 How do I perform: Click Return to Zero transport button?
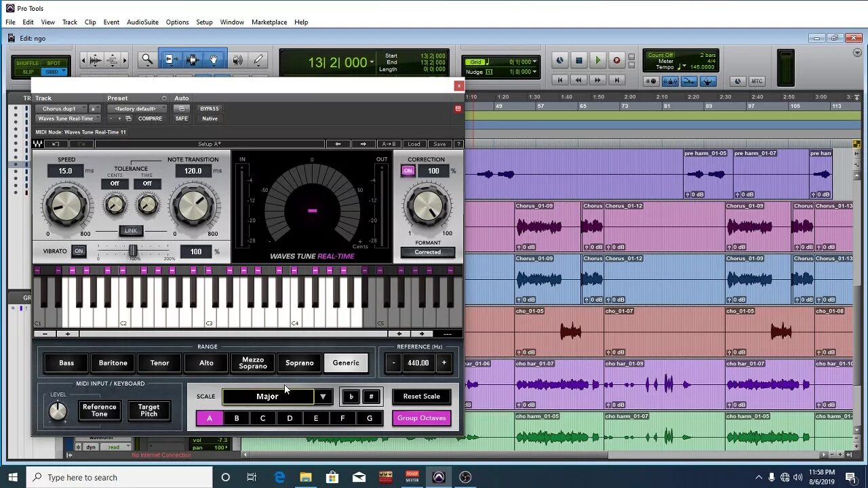[x=559, y=80]
